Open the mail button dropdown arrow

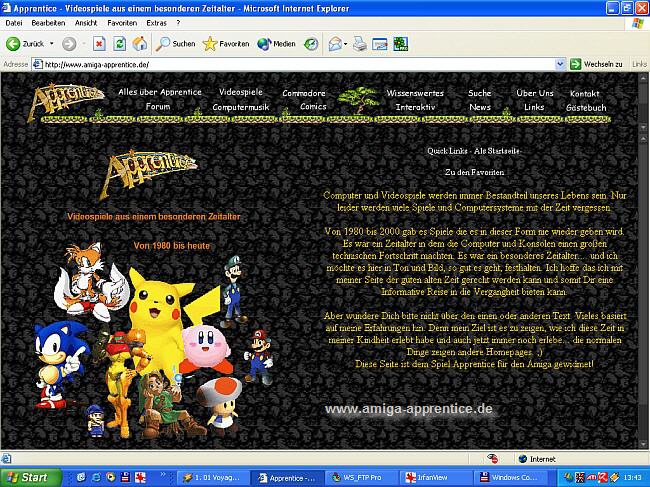pos(345,44)
